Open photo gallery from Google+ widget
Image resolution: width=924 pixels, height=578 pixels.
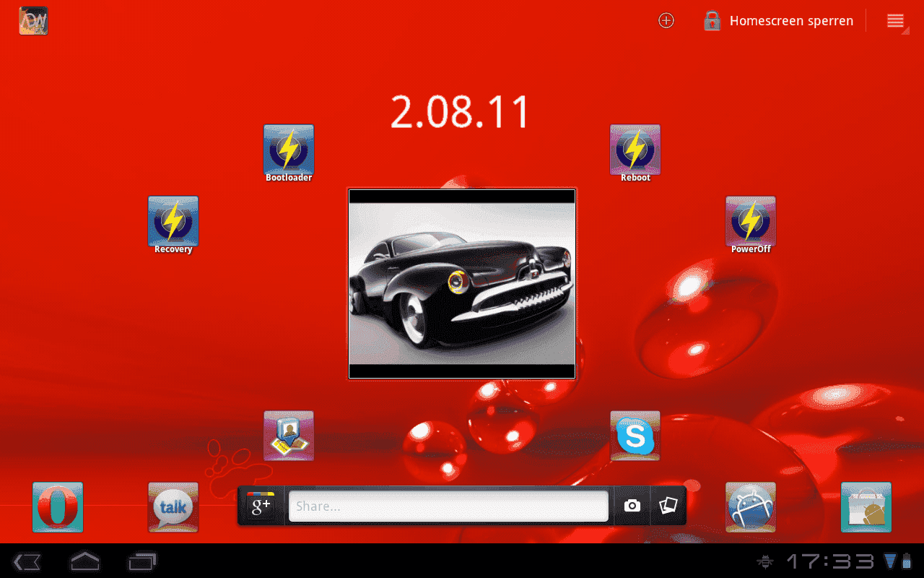668,506
